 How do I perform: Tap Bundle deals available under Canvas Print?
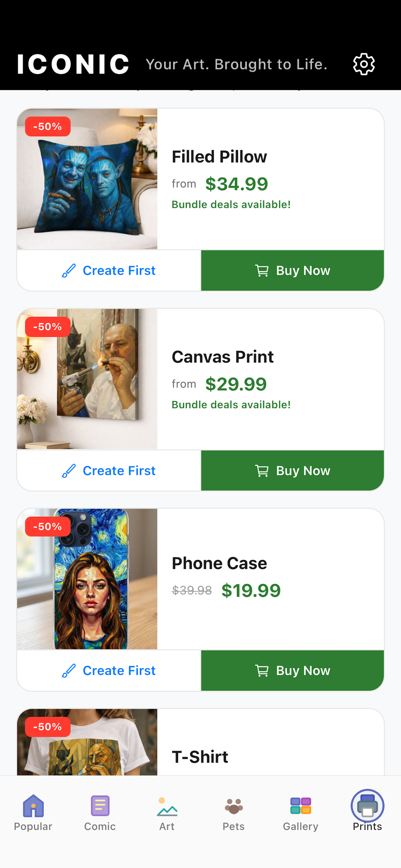tap(231, 405)
